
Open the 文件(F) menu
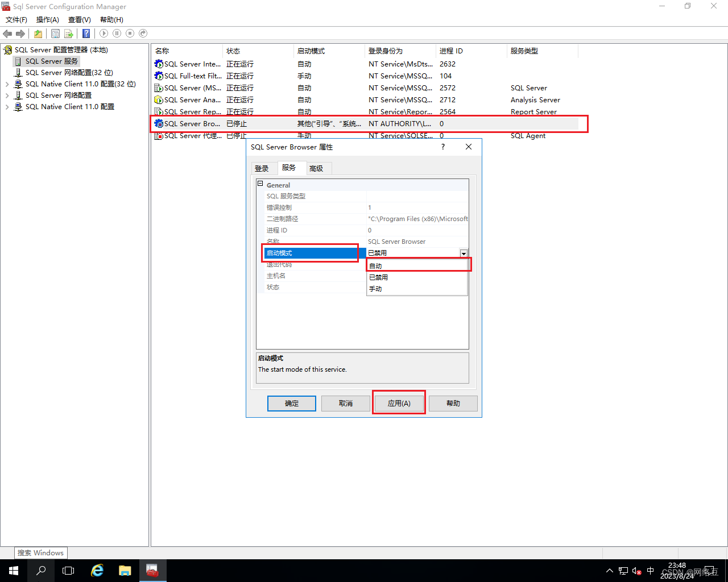coord(16,20)
